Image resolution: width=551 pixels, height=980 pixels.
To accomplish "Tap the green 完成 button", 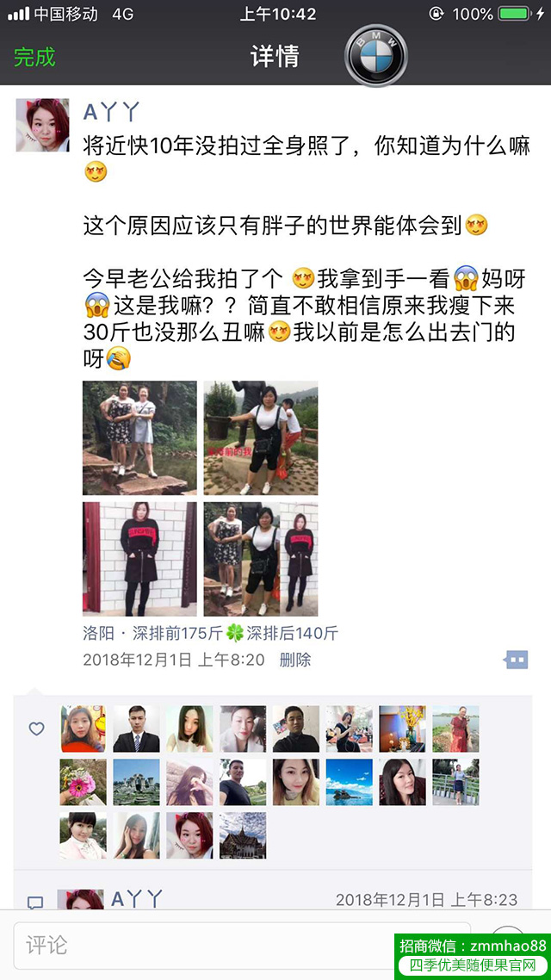I will 35,57.
